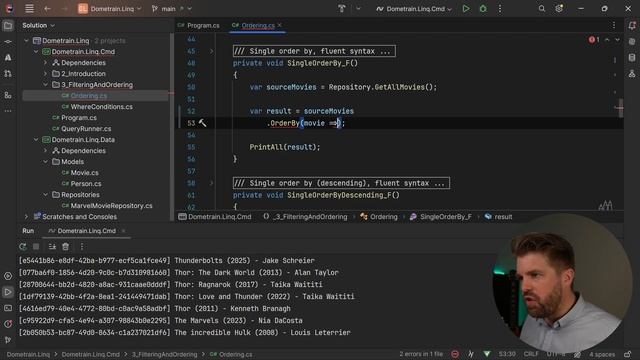Viewport: 640px width, 360px height.
Task: Open Search Everywhere magnifier
Action: pos(542,9)
